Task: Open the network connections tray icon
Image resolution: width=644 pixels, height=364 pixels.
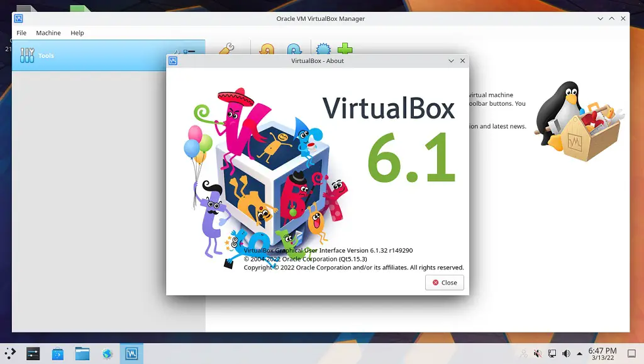Action: pos(552,353)
